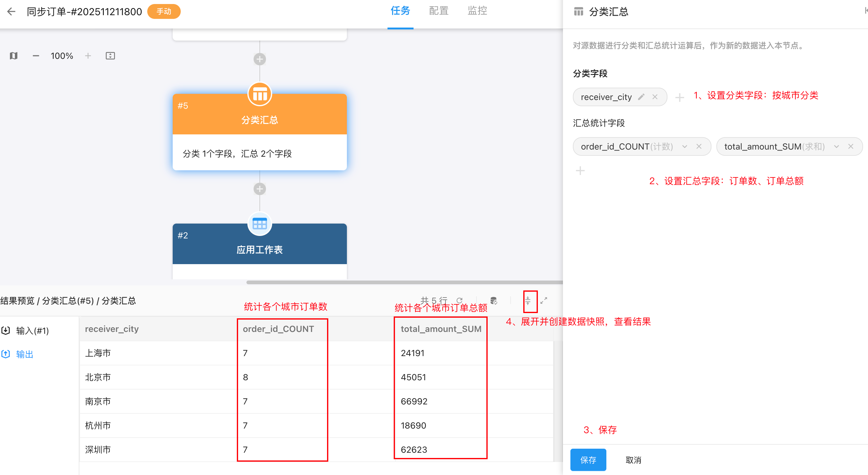Viewport: 868px width, 475px height.
Task: Switch to the 配置 tab
Action: (x=438, y=11)
